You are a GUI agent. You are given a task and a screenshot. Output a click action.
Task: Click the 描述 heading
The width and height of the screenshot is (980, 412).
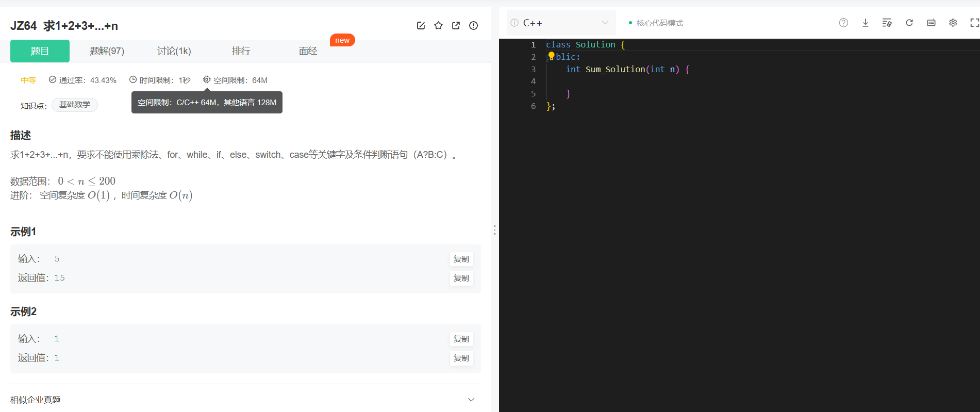click(x=21, y=135)
